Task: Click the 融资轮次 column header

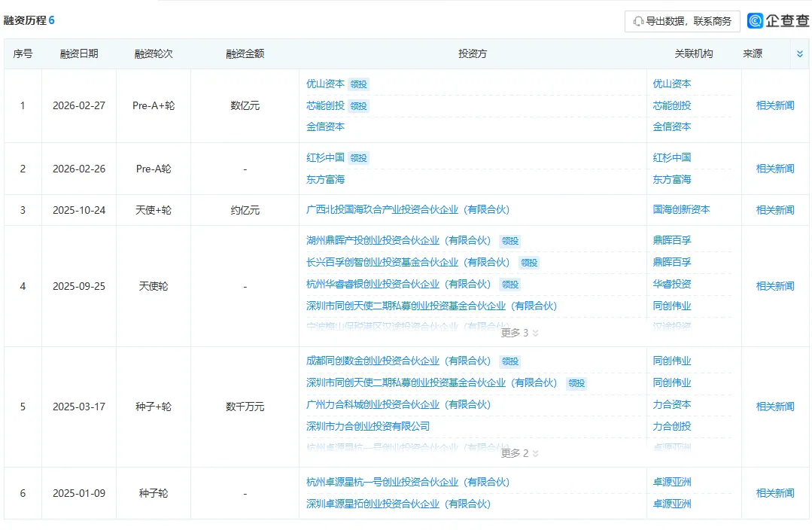Action: coord(154,54)
